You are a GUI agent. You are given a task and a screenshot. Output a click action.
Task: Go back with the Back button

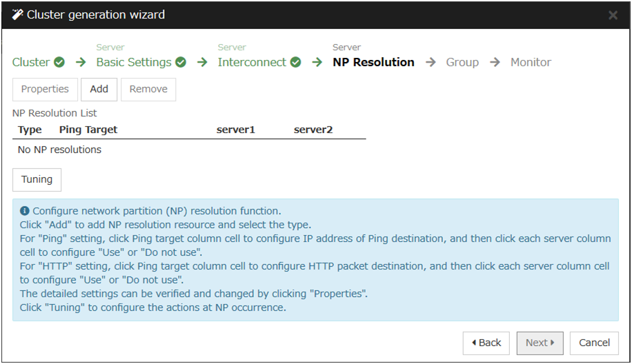486,343
